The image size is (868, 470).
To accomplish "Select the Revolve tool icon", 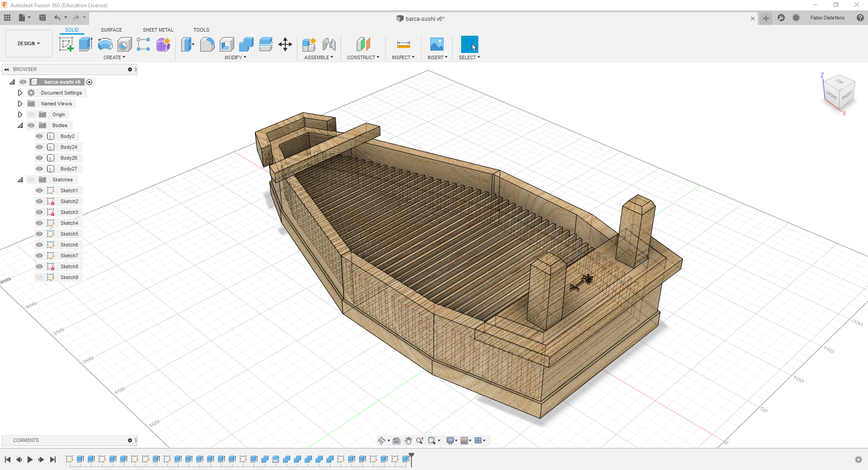I will [105, 44].
